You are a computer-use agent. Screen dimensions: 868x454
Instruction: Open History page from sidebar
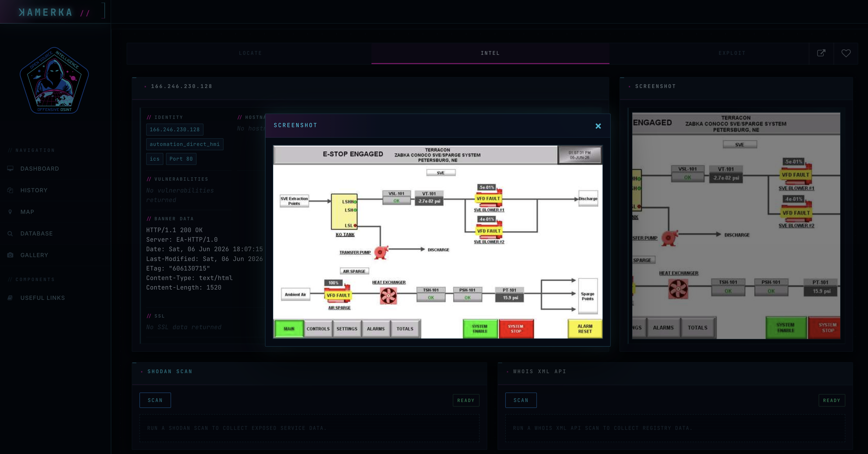point(34,190)
